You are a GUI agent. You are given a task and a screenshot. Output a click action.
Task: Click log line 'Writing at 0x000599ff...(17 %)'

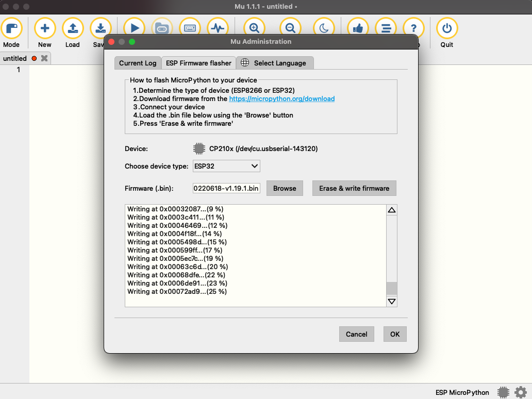click(x=175, y=251)
